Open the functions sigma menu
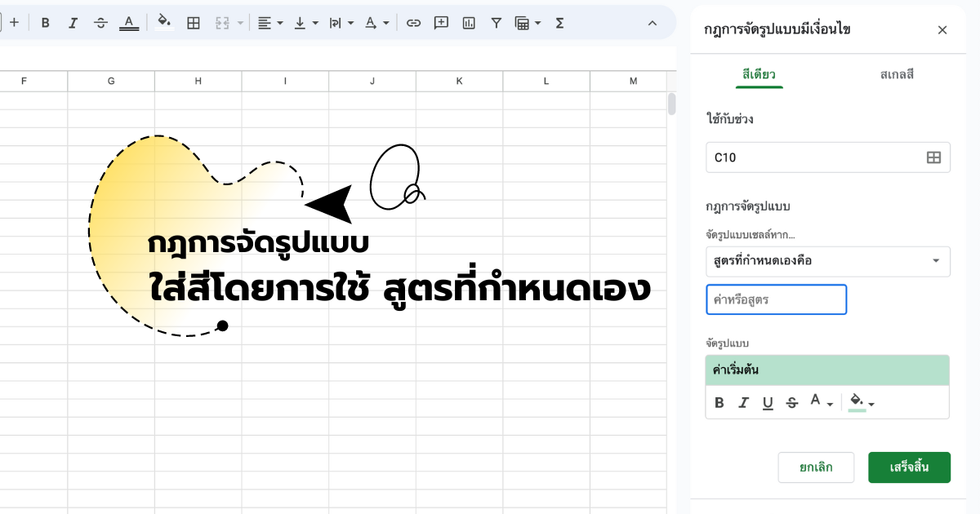Screen dimensions: 980x514 [x=559, y=23]
